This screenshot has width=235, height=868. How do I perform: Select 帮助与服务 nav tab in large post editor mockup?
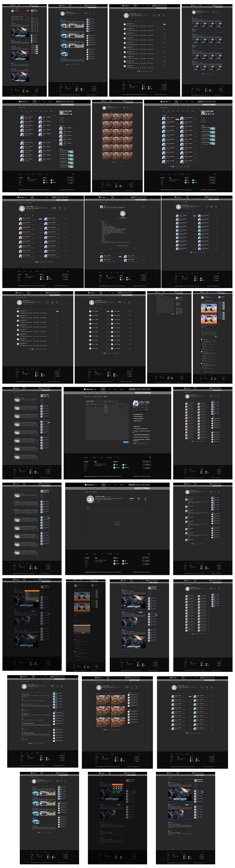pyautogui.click(x=122, y=389)
